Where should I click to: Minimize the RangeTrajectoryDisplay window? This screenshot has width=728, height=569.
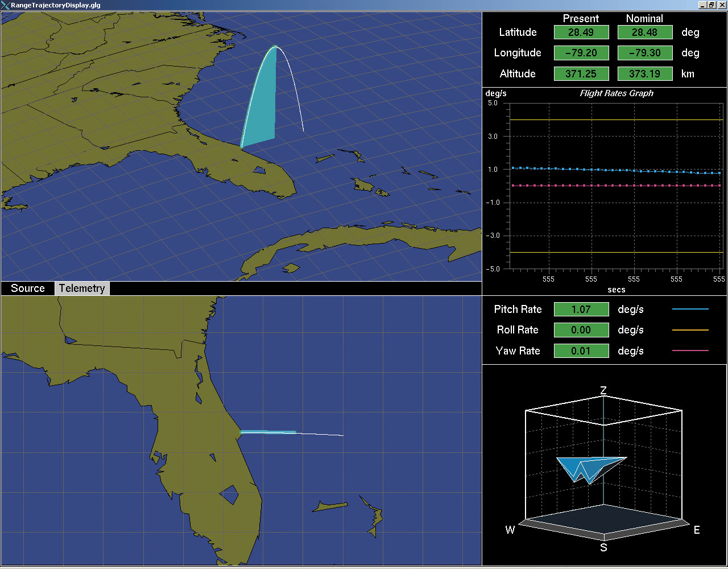[702, 5]
